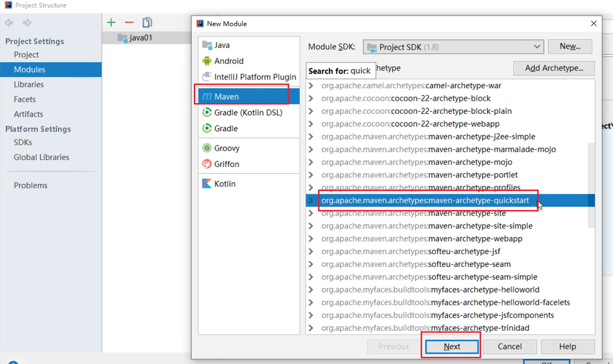Expand the maven-archetype-quickstart node
The height and width of the screenshot is (364, 613).
(x=311, y=200)
